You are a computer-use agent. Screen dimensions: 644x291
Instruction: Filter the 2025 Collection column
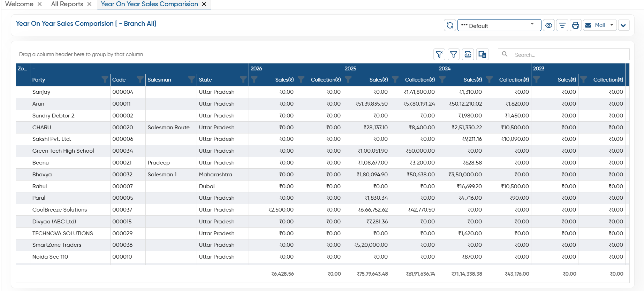pos(395,79)
